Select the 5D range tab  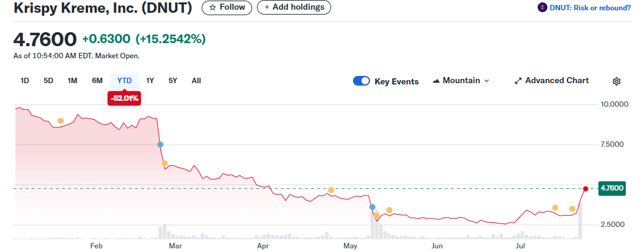[x=49, y=80]
